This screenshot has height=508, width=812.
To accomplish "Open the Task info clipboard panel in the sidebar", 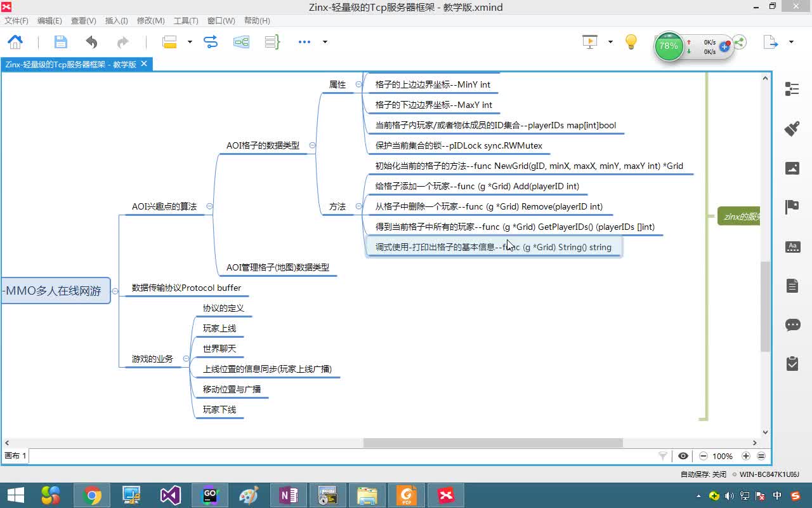I will click(x=792, y=364).
